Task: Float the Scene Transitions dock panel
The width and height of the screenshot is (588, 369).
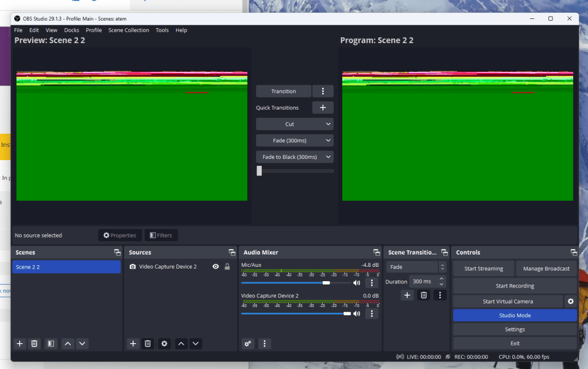Action: tap(444, 253)
